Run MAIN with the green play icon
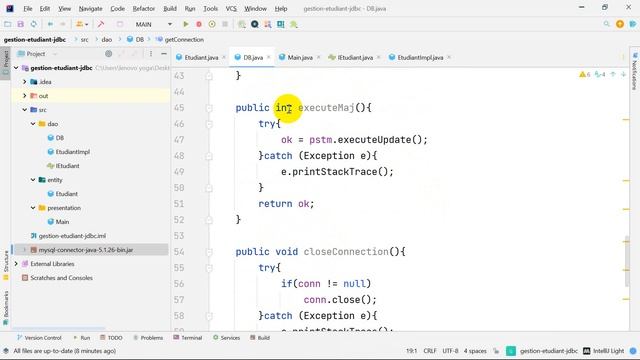Image resolution: width=640 pixels, height=360 pixels. 186,24
